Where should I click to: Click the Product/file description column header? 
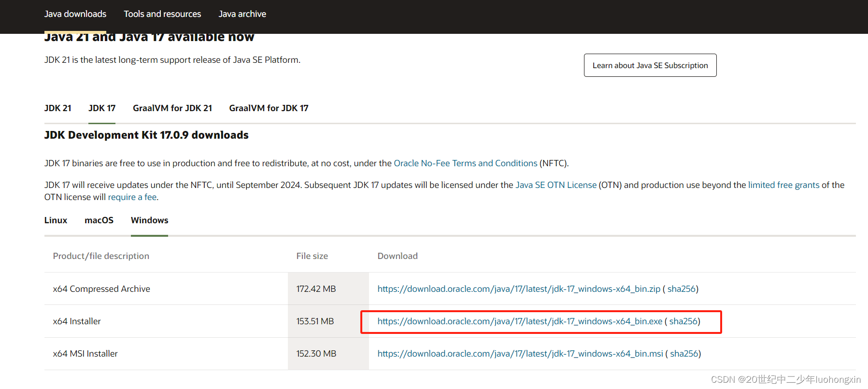point(101,256)
